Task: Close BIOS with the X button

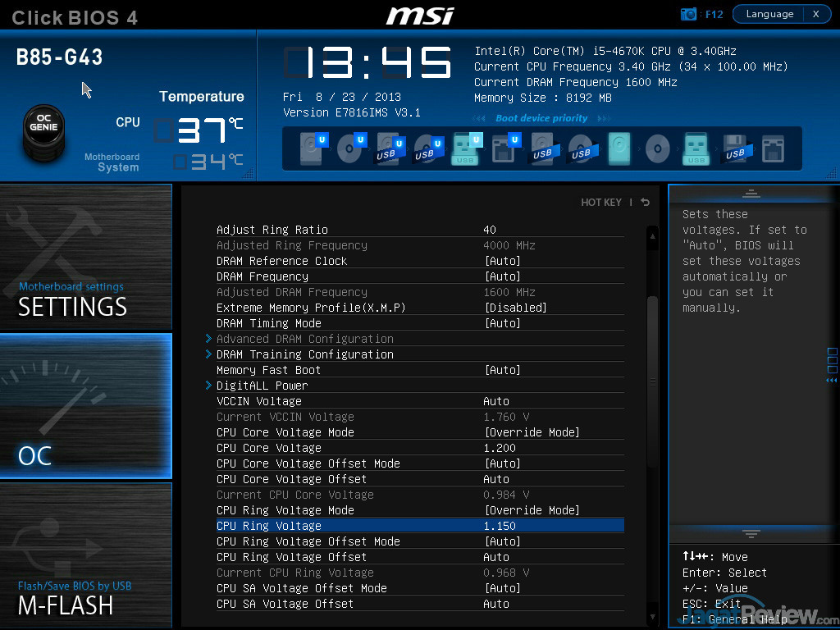Action: point(816,14)
